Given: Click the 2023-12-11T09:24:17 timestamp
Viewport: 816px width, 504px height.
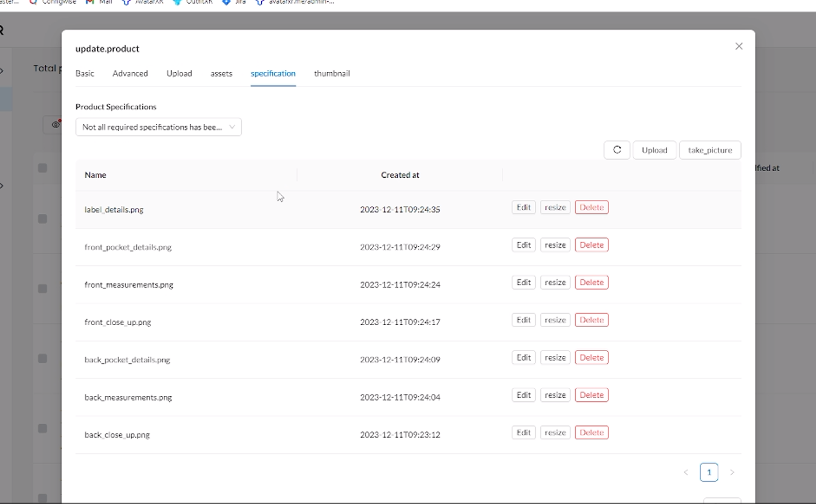Looking at the screenshot, I should [x=400, y=322].
